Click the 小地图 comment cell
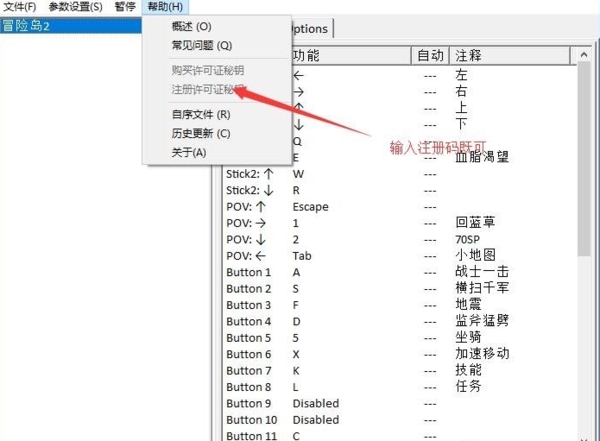The image size is (600, 441). (475, 255)
